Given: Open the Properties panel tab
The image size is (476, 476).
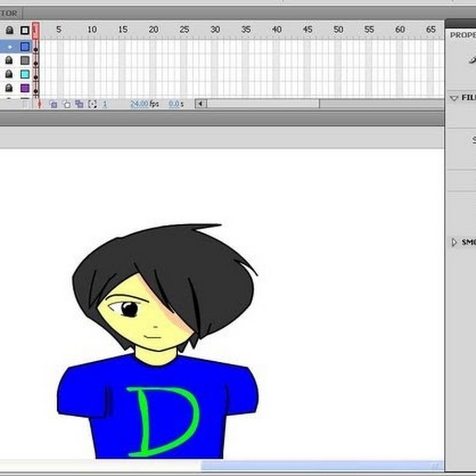Looking at the screenshot, I should [x=462, y=35].
